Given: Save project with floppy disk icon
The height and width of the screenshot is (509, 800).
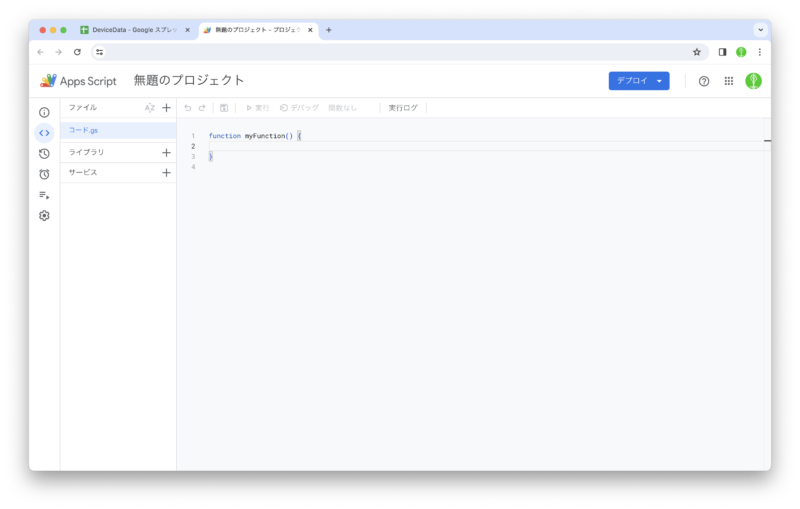Looking at the screenshot, I should (224, 108).
